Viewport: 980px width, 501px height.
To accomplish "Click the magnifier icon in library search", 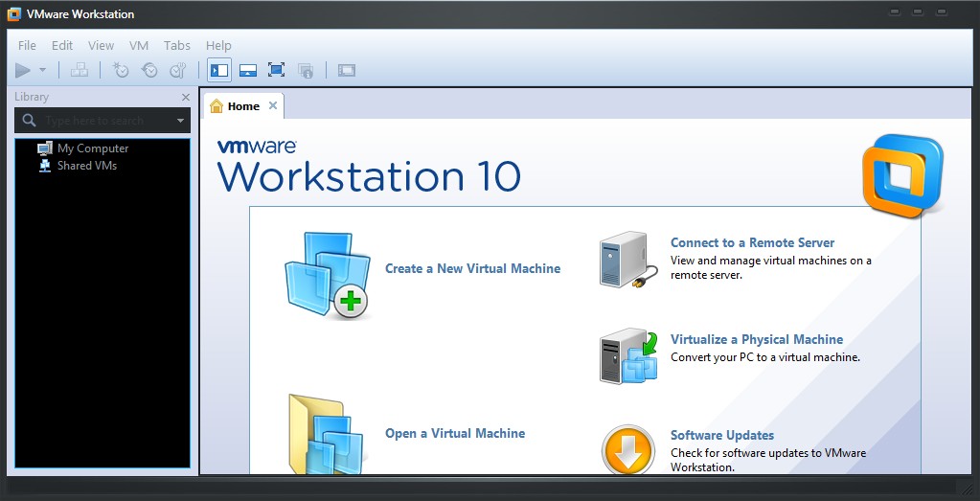I will 29,120.
